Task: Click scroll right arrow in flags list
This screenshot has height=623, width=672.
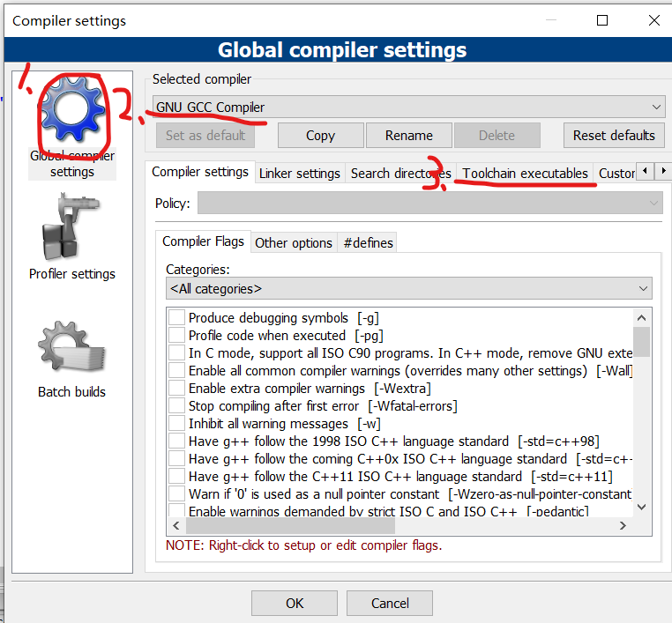Action: pyautogui.click(x=623, y=525)
